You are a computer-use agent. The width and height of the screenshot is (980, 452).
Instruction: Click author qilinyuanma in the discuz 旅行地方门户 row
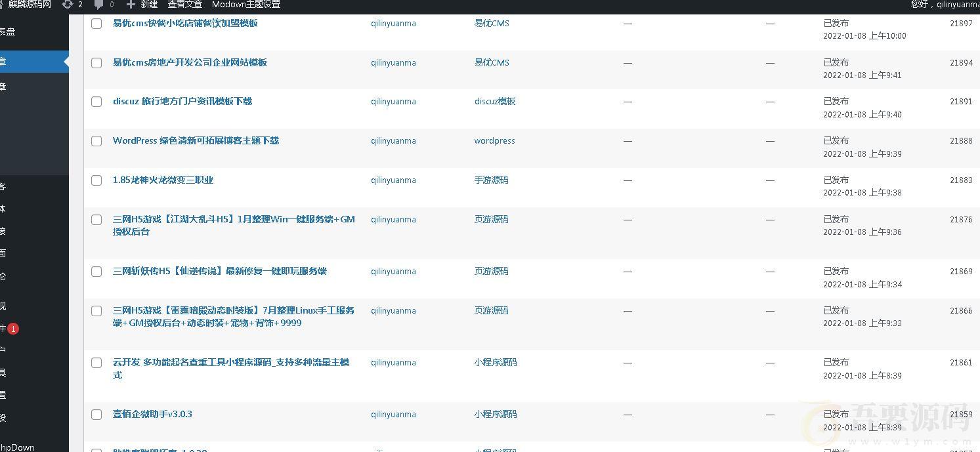(393, 101)
